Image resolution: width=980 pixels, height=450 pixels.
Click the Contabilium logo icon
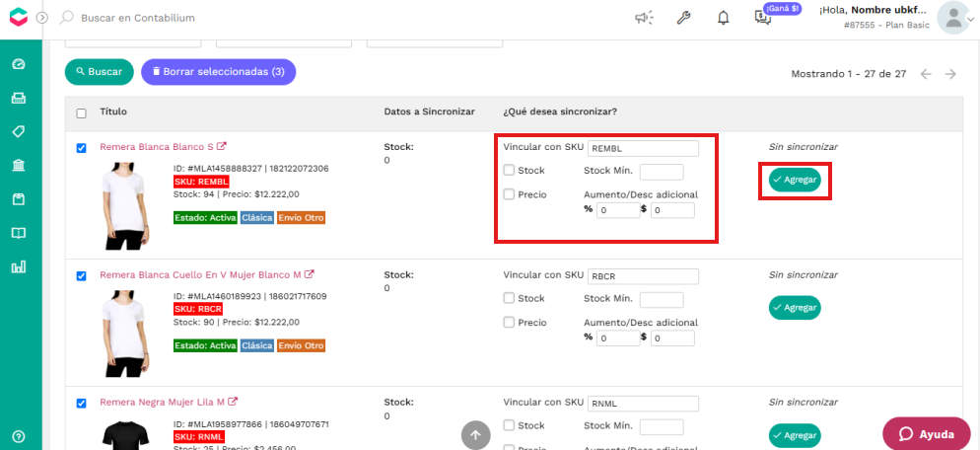[19, 18]
